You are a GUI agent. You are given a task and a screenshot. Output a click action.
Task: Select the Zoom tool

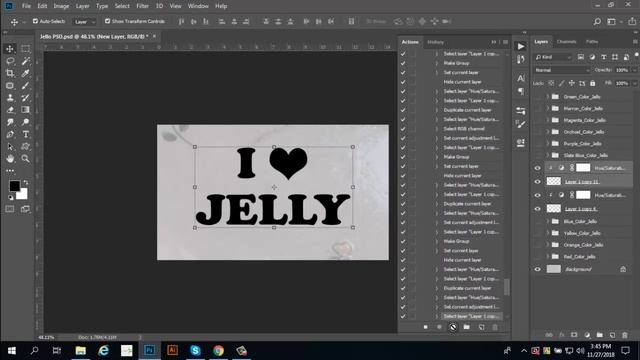point(25,158)
